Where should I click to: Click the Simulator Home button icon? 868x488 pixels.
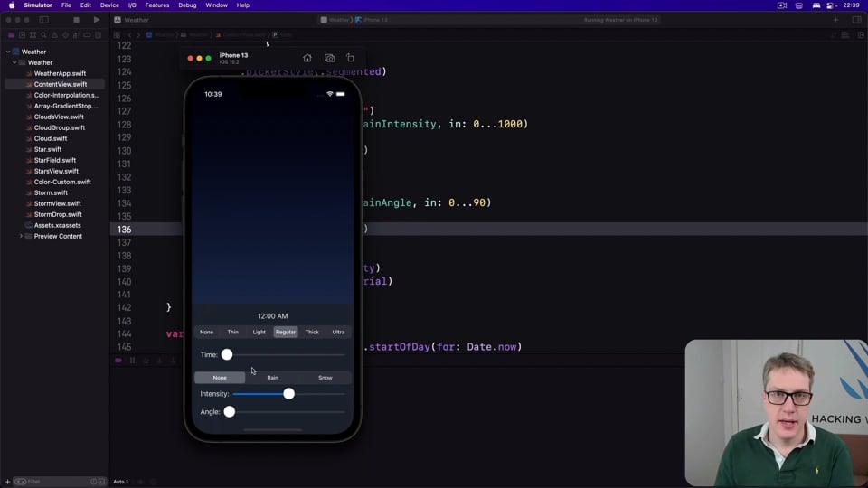[307, 58]
